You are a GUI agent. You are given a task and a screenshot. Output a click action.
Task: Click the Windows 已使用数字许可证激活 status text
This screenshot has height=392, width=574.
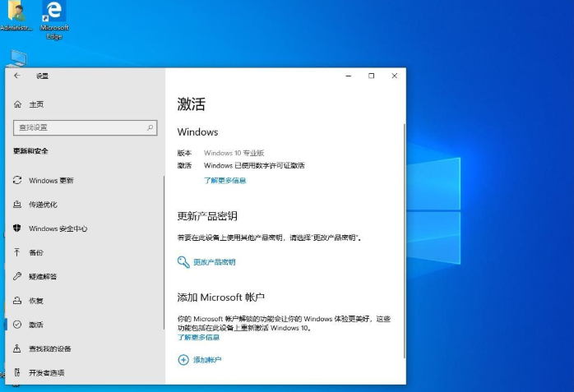coord(254,166)
